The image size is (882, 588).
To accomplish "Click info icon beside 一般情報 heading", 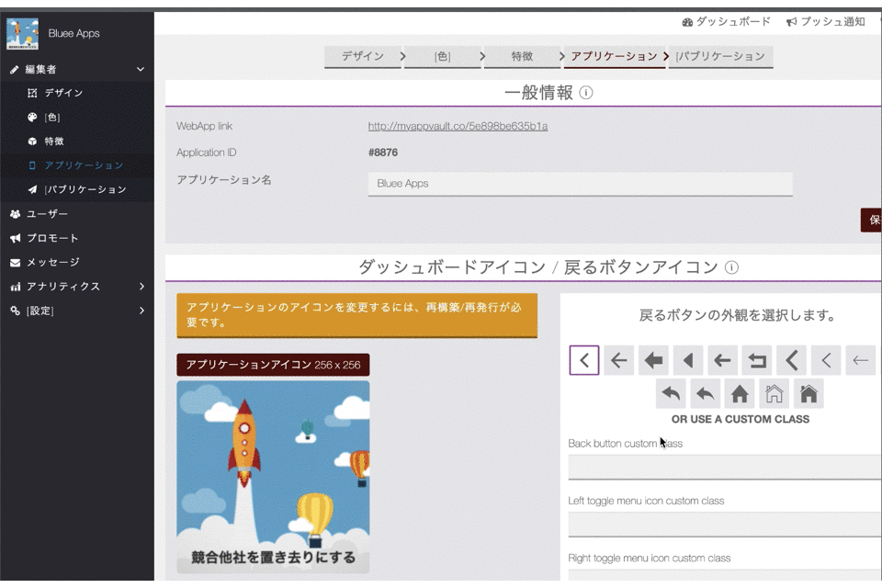I will click(x=586, y=93).
